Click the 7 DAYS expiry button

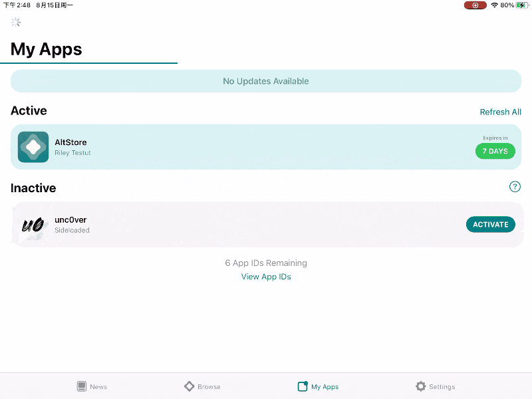[x=495, y=151]
